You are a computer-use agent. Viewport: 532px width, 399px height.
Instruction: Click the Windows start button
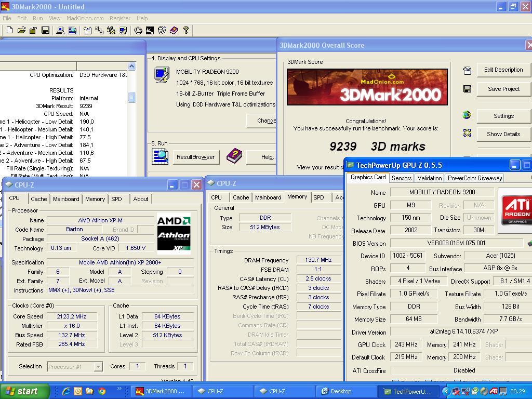[x=24, y=391]
